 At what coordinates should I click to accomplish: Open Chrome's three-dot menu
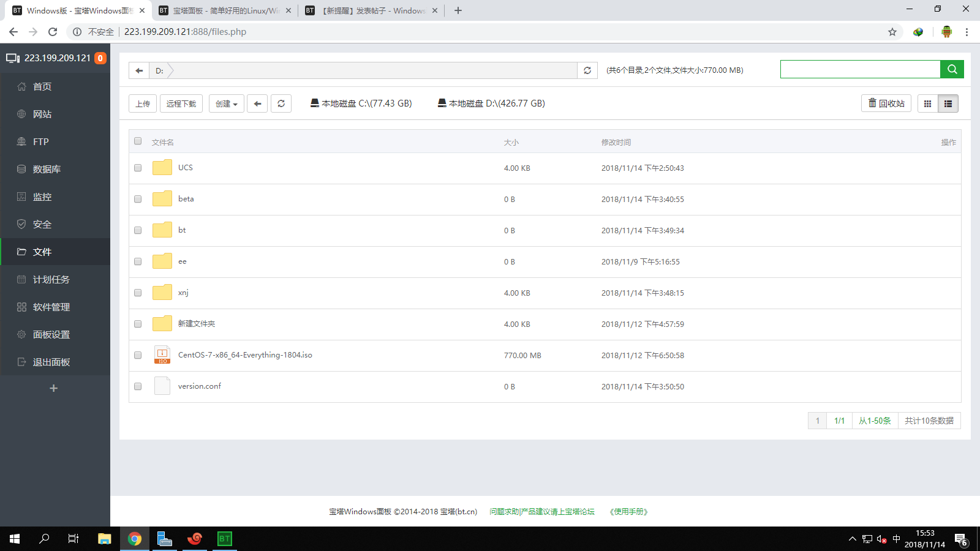pyautogui.click(x=967, y=32)
